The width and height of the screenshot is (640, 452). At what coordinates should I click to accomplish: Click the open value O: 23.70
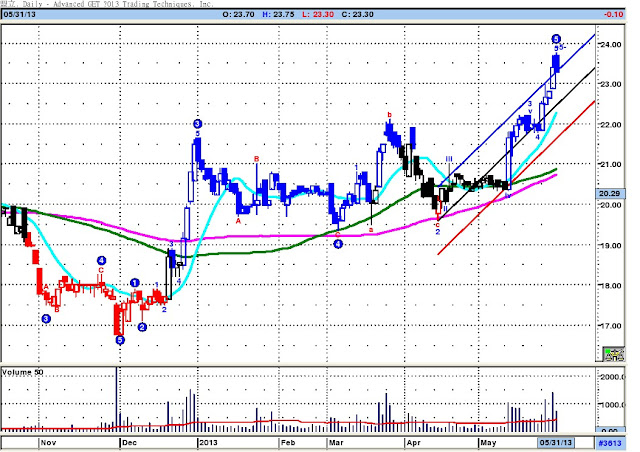click(238, 14)
